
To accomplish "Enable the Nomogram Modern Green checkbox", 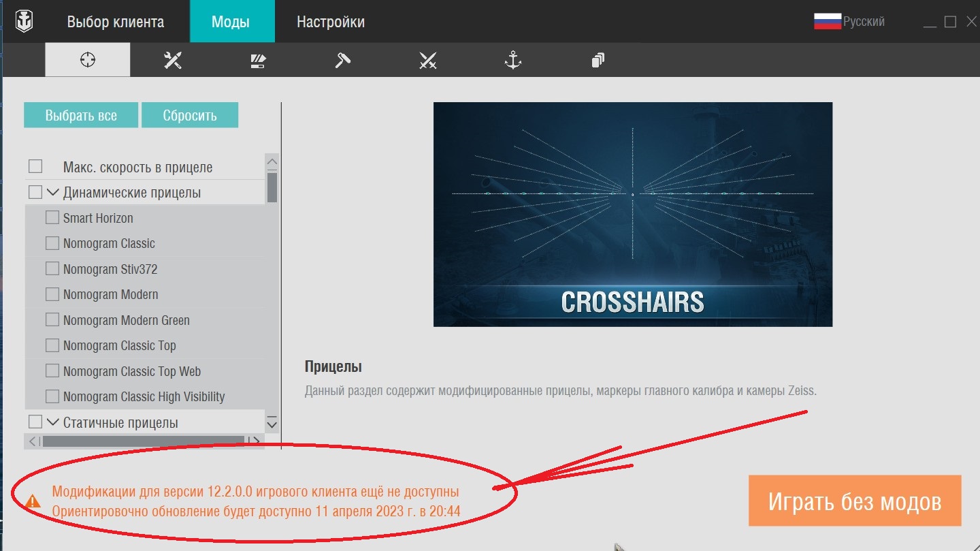I will [52, 320].
